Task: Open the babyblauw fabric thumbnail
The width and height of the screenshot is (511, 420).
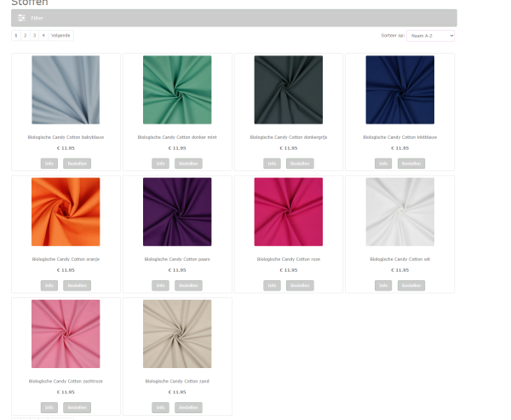Action: pyautogui.click(x=66, y=89)
